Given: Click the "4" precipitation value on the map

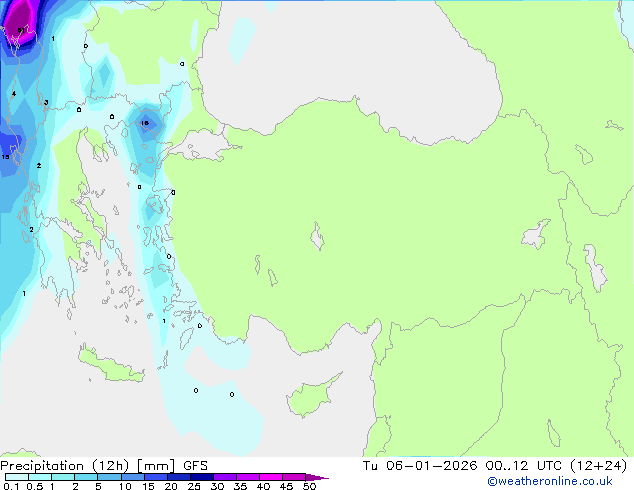Looking at the screenshot, I should pyautogui.click(x=14, y=94).
